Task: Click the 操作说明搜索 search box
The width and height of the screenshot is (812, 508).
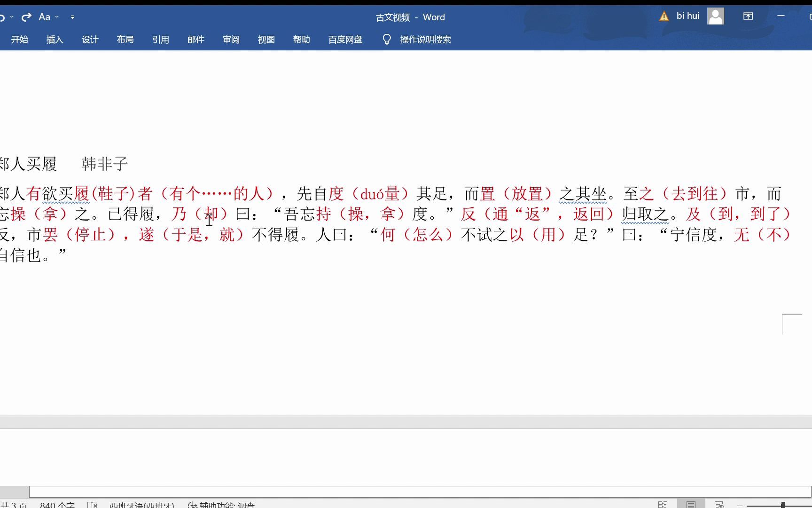Action: coord(426,40)
